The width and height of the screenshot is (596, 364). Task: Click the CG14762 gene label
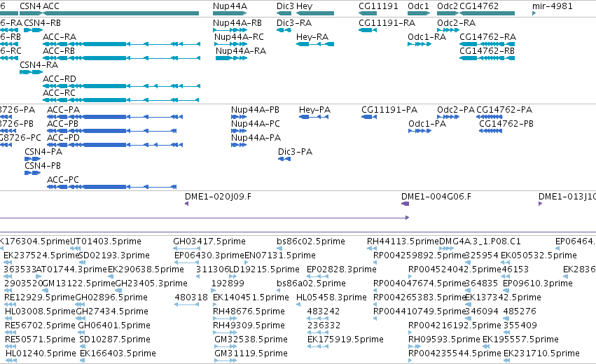(479, 6)
